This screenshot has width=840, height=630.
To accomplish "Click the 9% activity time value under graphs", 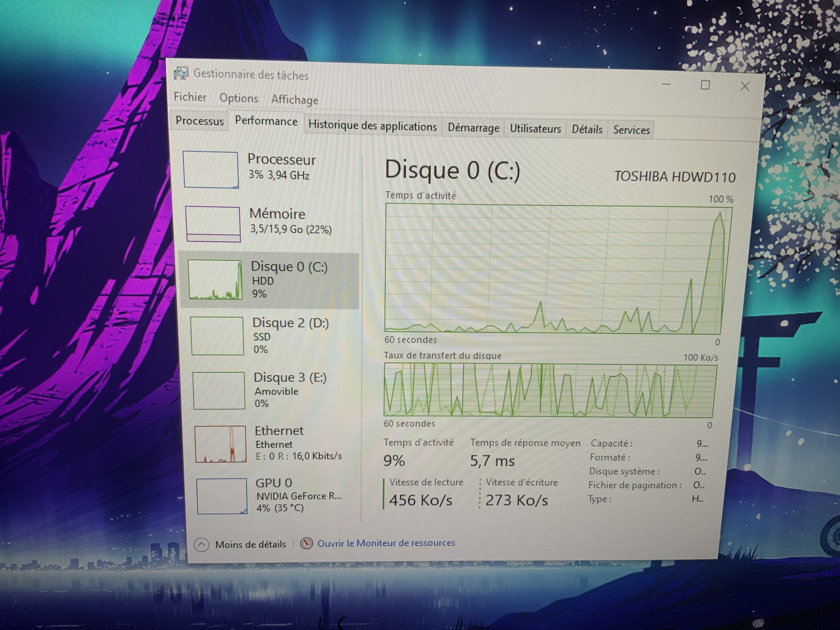I will (x=394, y=460).
